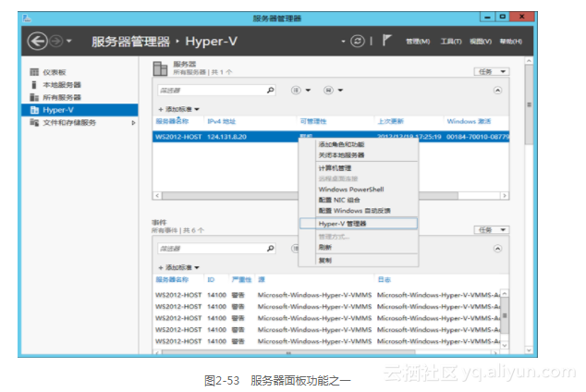The image size is (586, 392).
Task: Choose Hyper-V 管理器 from context menu
Action: click(359, 224)
